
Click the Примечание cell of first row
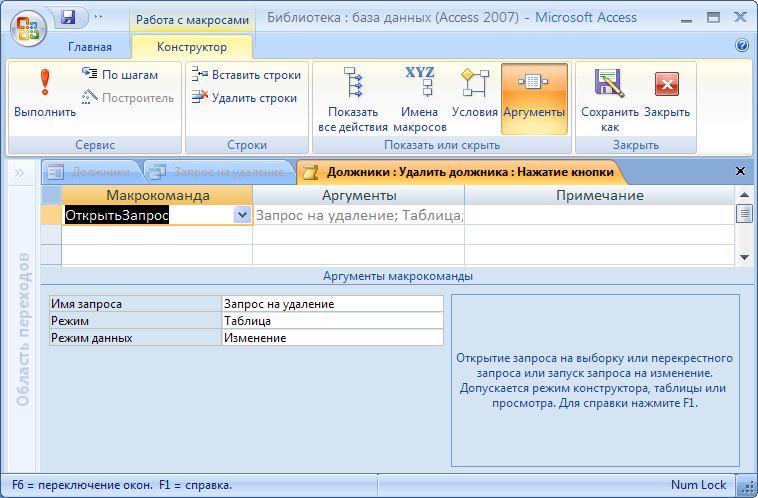[599, 215]
